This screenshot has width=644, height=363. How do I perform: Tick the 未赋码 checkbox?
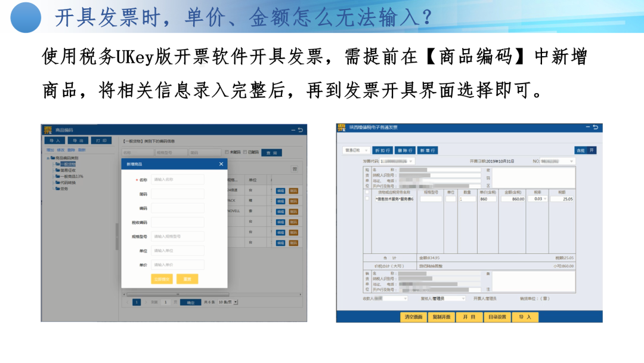point(227,152)
